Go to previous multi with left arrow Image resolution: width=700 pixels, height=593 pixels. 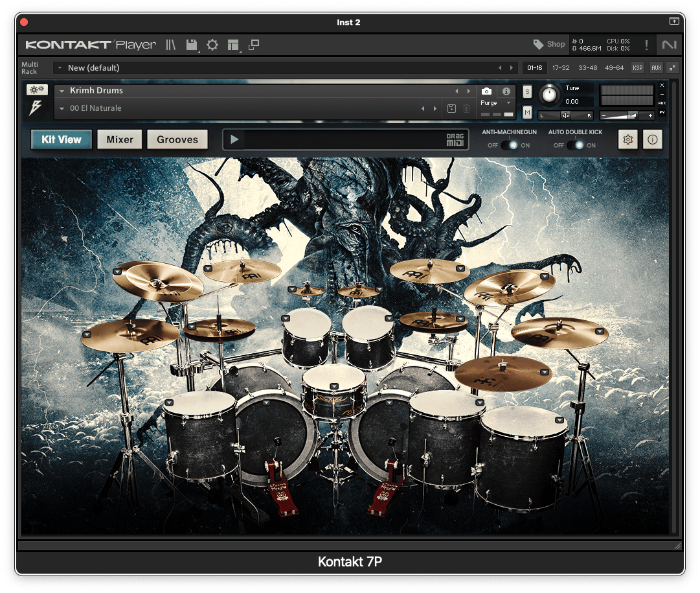[500, 68]
